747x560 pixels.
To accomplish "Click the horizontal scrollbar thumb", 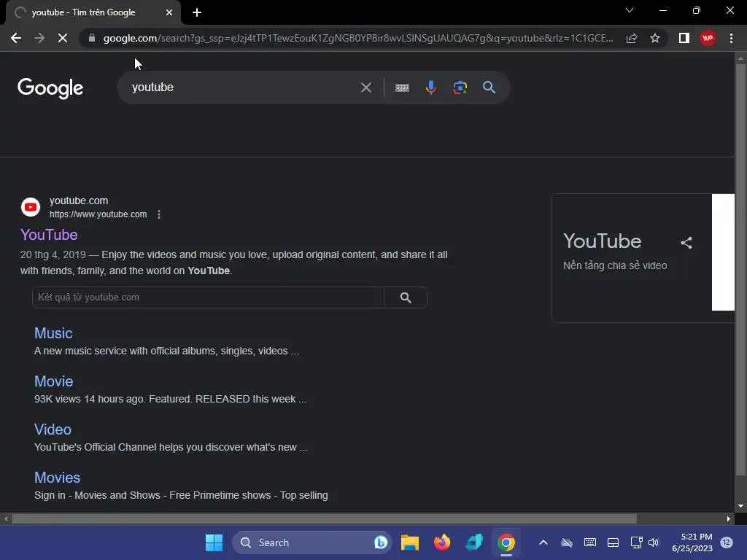I will (x=324, y=519).
